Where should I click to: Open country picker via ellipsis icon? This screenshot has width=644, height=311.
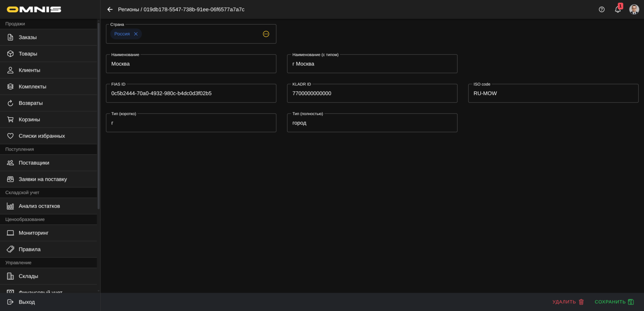tap(266, 34)
